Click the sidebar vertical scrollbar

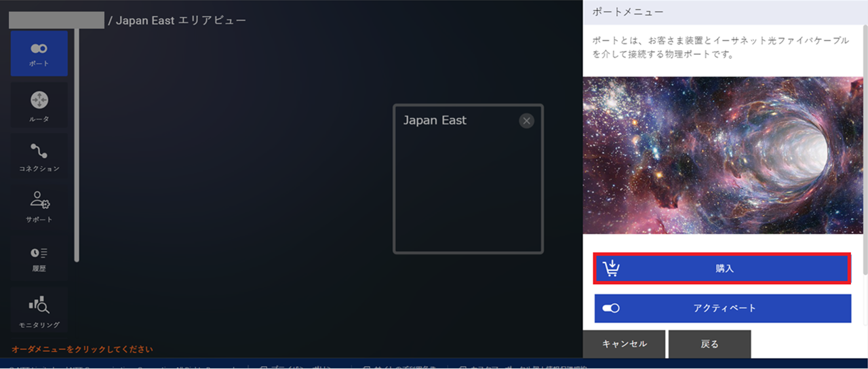(77, 144)
